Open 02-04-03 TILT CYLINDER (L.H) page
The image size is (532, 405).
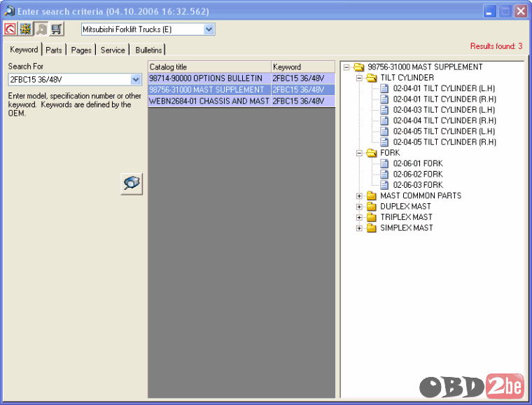pyautogui.click(x=444, y=110)
